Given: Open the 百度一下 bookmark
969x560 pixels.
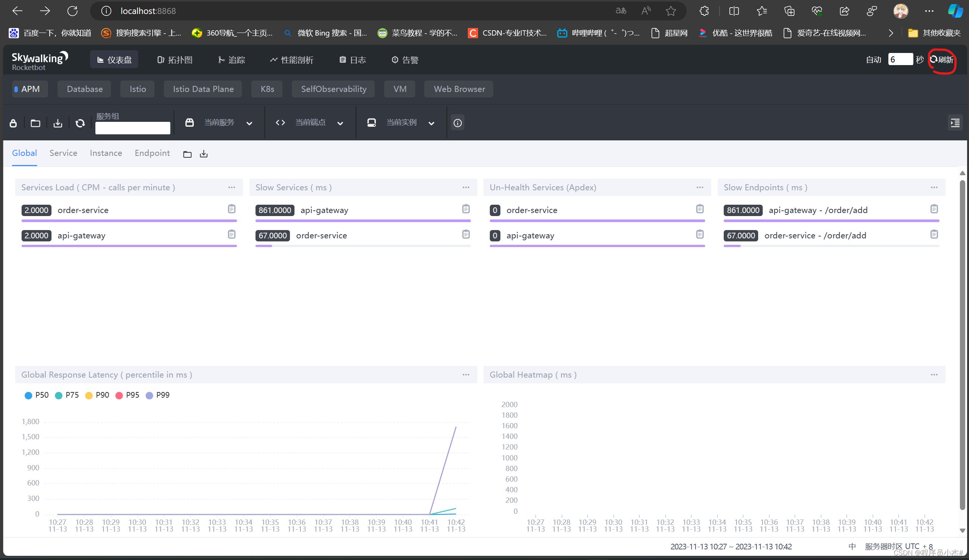Looking at the screenshot, I should coord(50,33).
